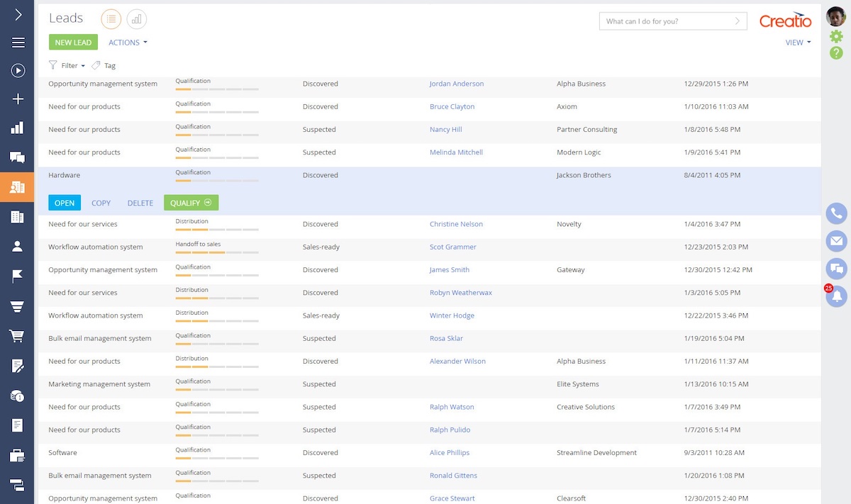Image resolution: width=851 pixels, height=504 pixels.
Task: Click the phone call icon in right panel
Action: click(837, 213)
